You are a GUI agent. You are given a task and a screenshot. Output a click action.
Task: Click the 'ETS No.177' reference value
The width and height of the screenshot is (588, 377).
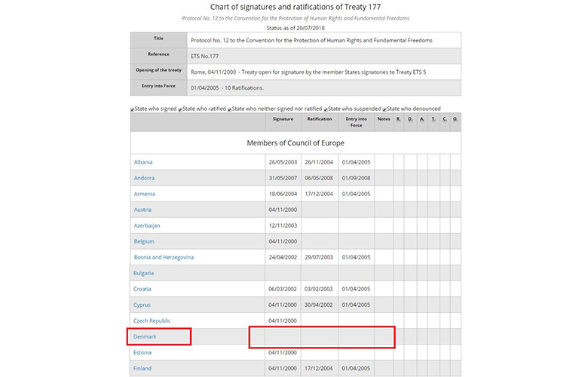[x=204, y=57]
